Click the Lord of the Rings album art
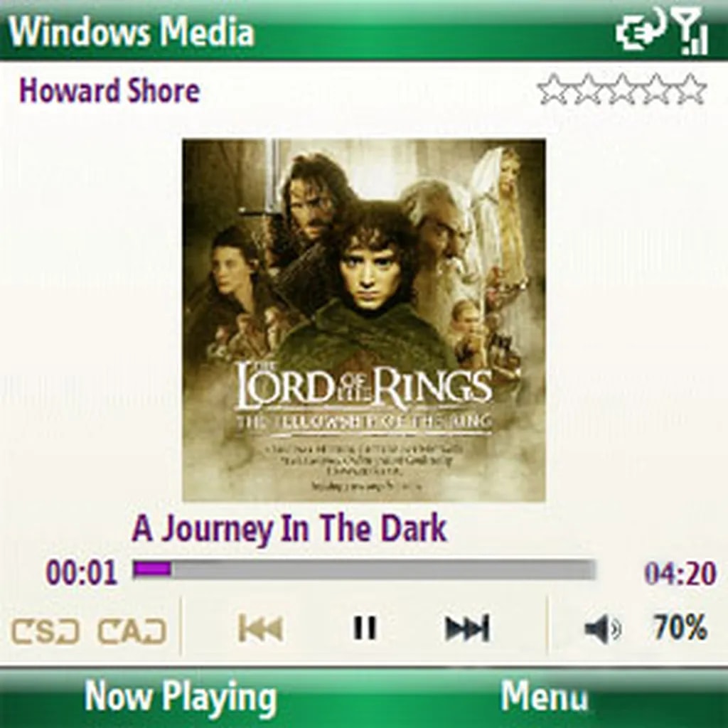Image resolution: width=728 pixels, height=728 pixels. tap(363, 320)
